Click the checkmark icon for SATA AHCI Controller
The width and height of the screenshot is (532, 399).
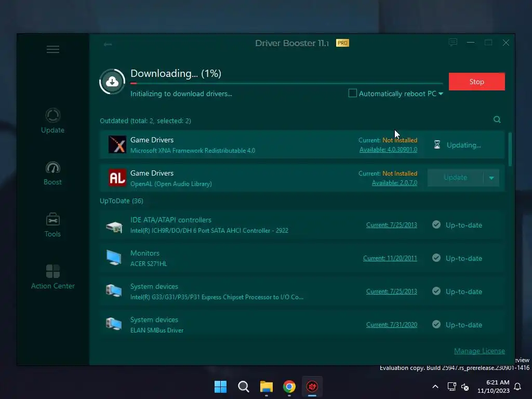click(436, 224)
